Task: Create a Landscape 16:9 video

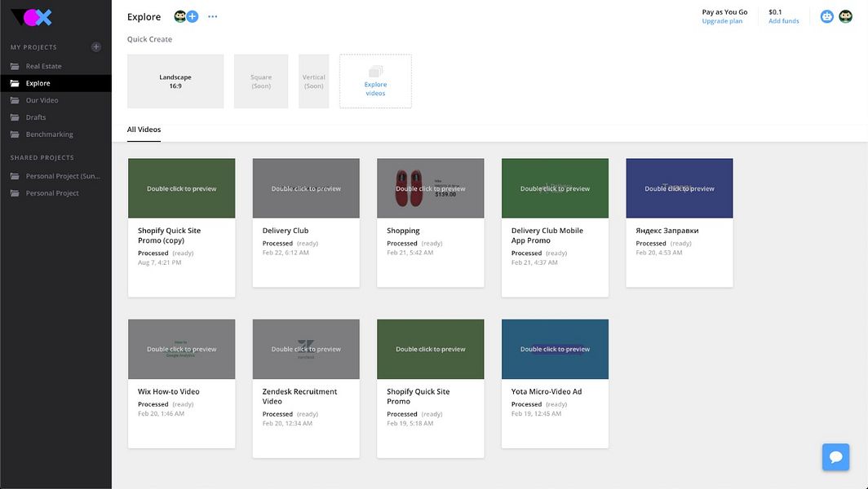Action: [x=175, y=81]
